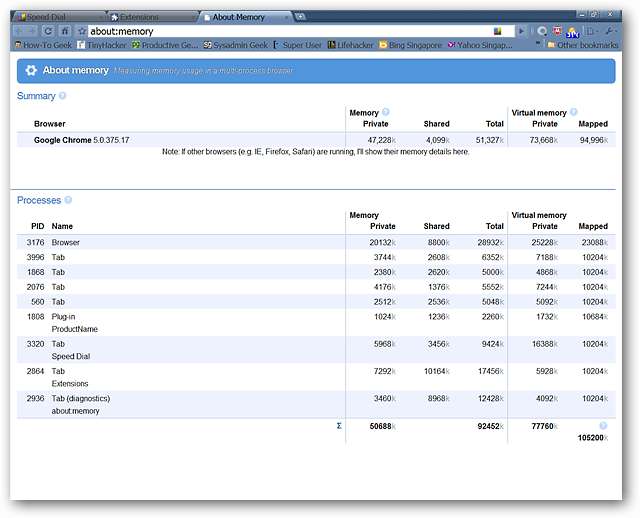Open the new tab plus button
The image size is (640, 518).
coord(300,17)
